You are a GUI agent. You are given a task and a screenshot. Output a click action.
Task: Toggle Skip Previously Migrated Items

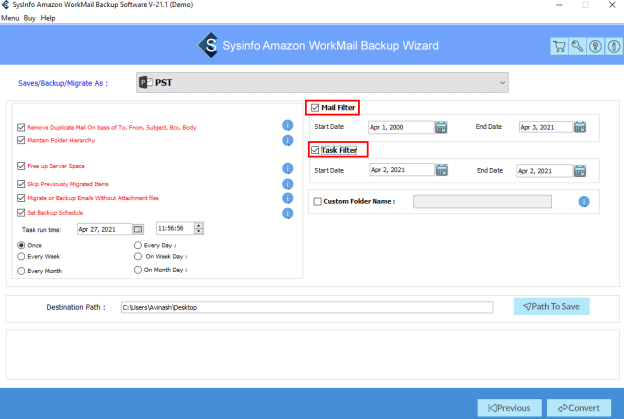pos(21,184)
